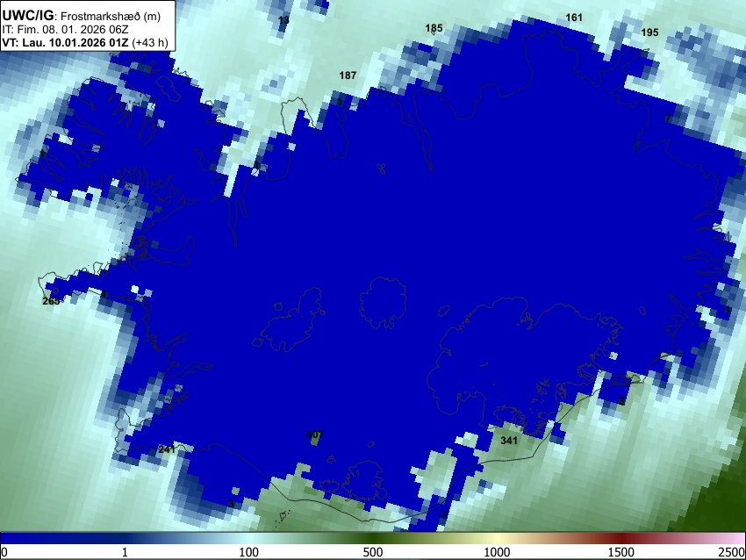Click the 'VT: Lau. 10.01.2026 01Z (+43 h)' line
746x560 pixels.
[84, 42]
